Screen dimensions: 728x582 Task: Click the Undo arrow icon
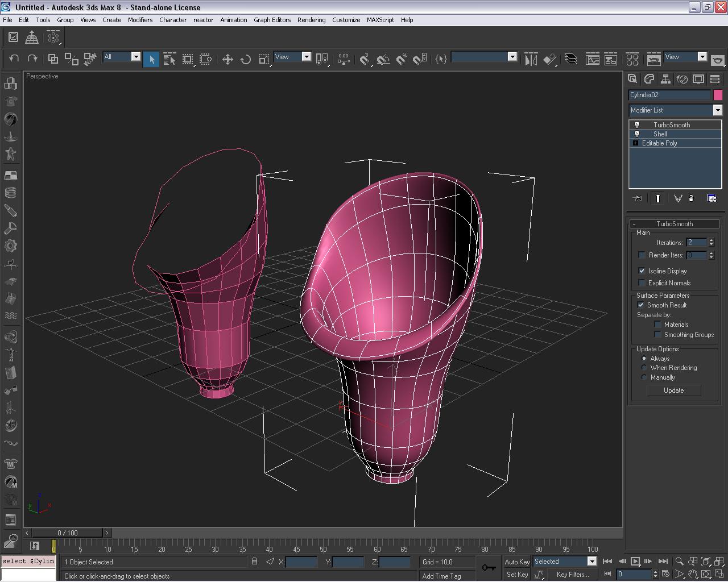click(x=14, y=59)
